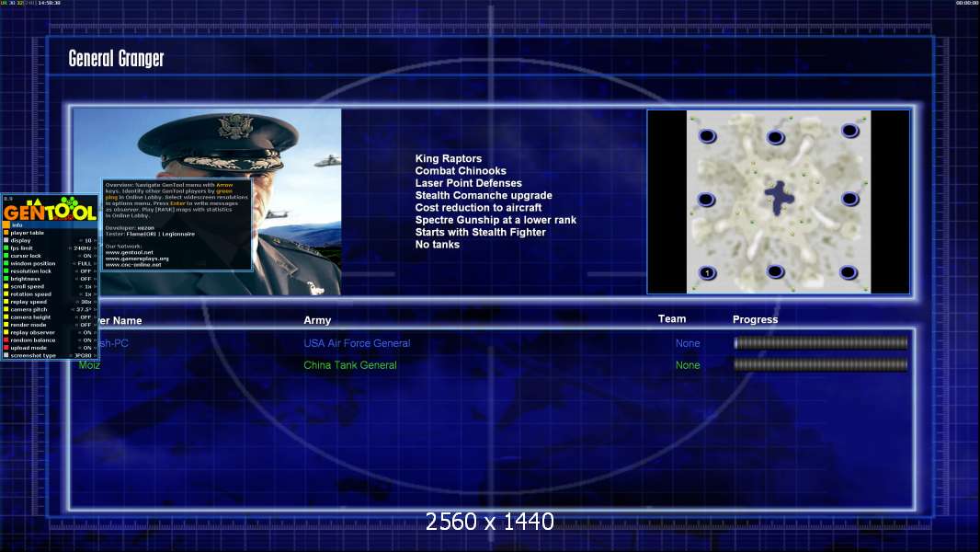
Task: Toggle the camera height OFF value
Action: (85, 317)
